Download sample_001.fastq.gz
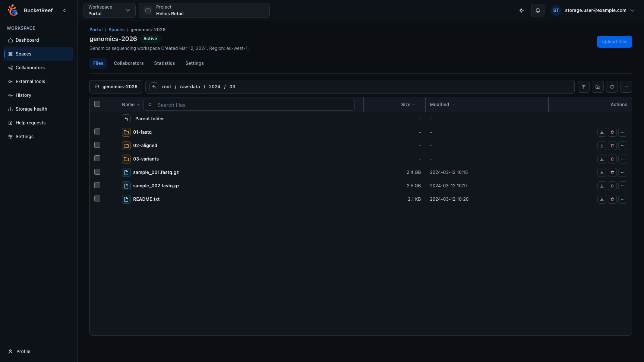This screenshot has height=362, width=644. click(x=602, y=172)
